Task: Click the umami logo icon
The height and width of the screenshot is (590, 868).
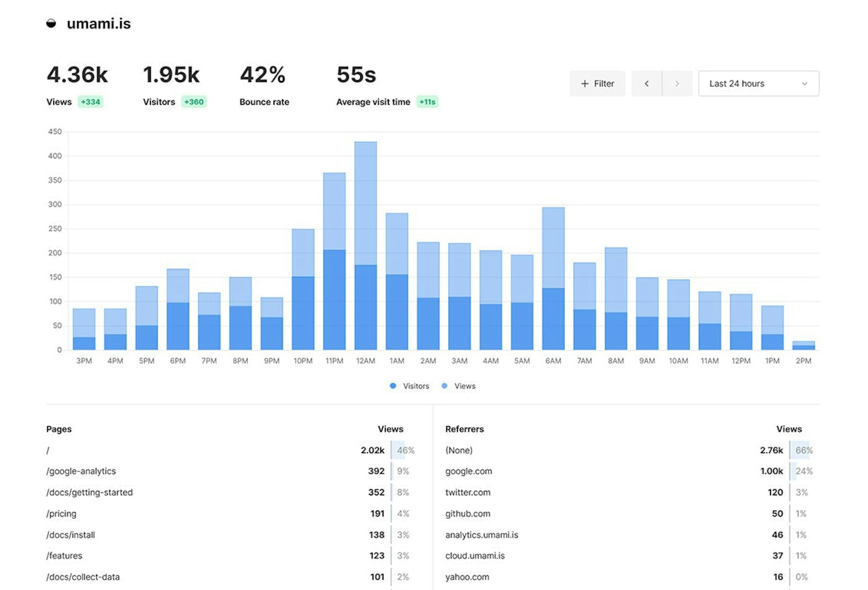Action: pyautogui.click(x=51, y=24)
